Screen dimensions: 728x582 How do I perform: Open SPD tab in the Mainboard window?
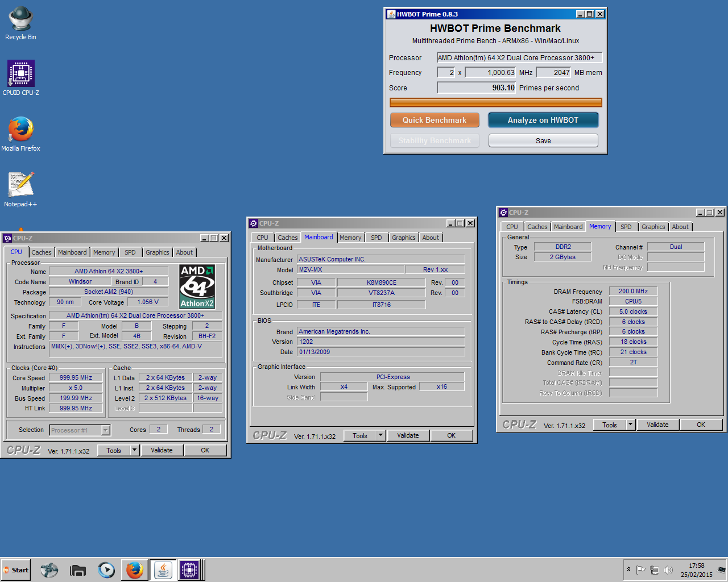tap(377, 238)
